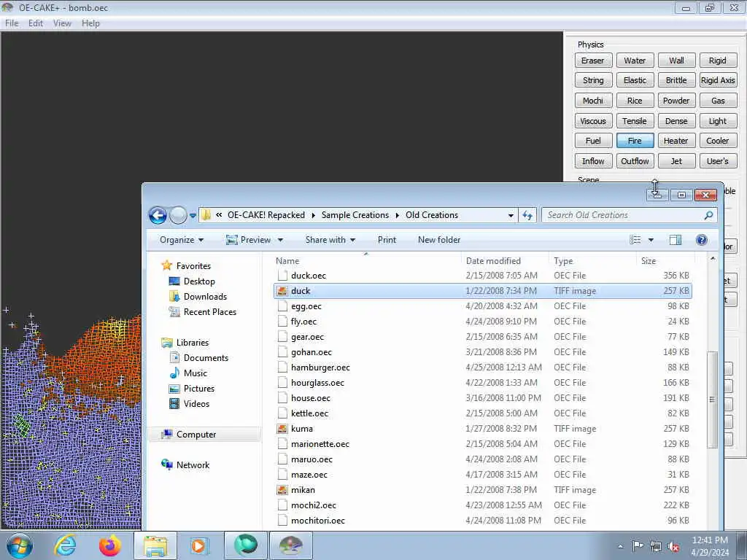Click the Forward navigation arrow in Explorer
Viewport: 747px width, 560px height.
tap(178, 215)
